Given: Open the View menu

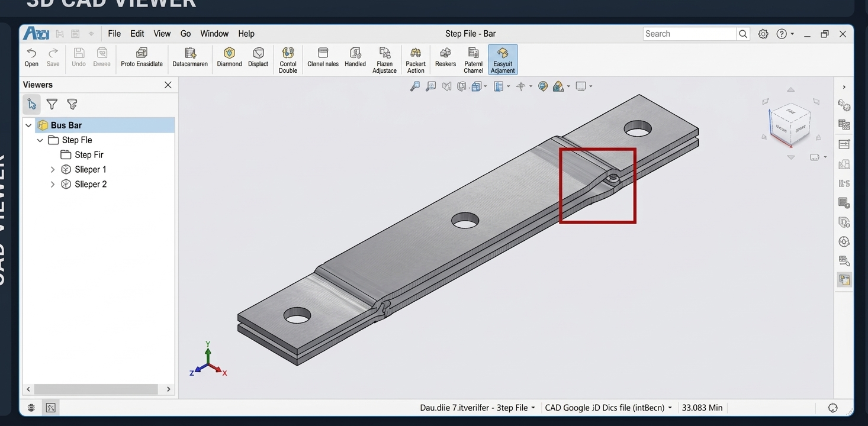Looking at the screenshot, I should tap(162, 34).
